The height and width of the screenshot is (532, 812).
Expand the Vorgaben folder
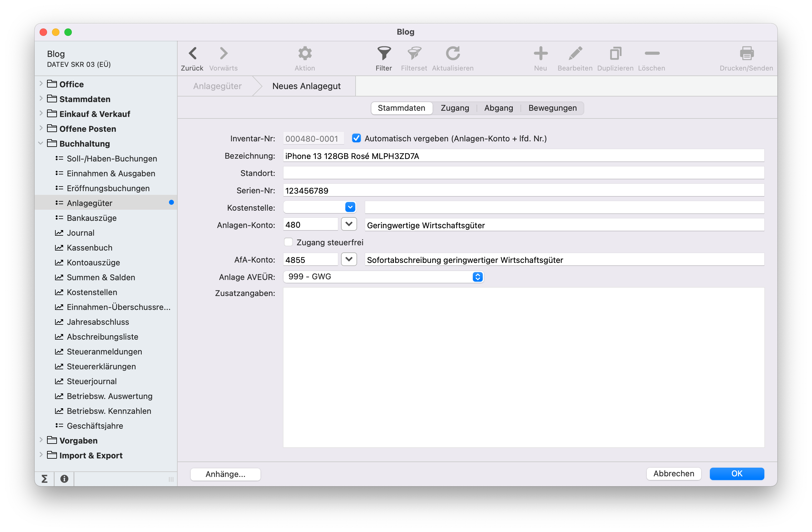point(41,440)
